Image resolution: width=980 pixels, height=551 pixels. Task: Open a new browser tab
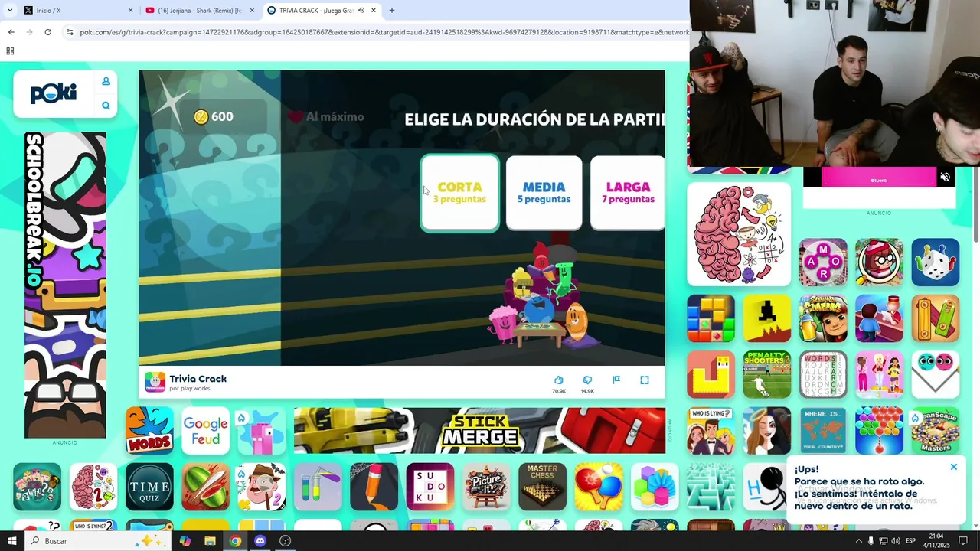pos(392,11)
